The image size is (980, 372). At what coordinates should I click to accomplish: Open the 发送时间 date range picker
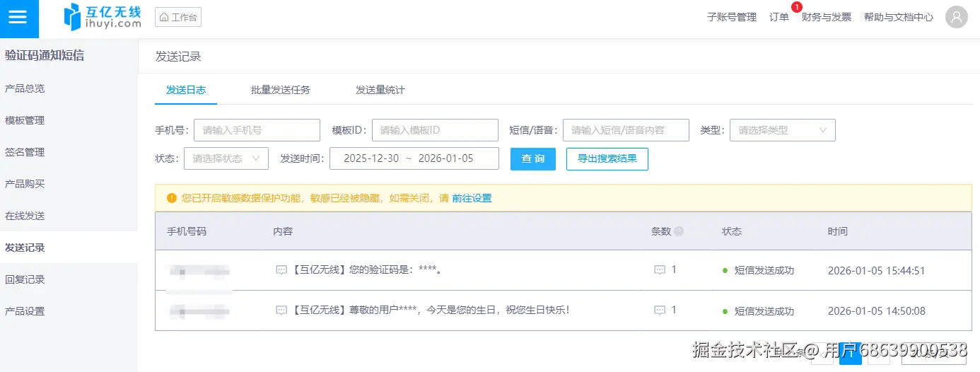coord(414,158)
